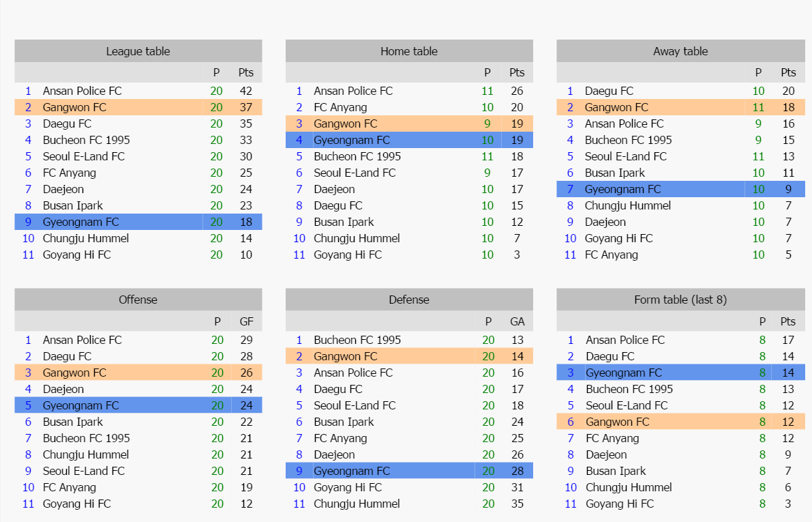Click the Home table header

409,50
